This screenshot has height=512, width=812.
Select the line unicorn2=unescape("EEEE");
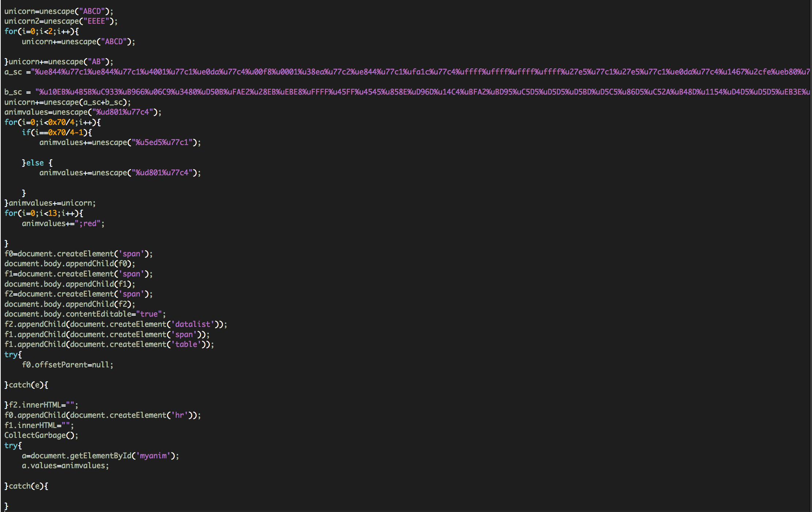click(61, 21)
